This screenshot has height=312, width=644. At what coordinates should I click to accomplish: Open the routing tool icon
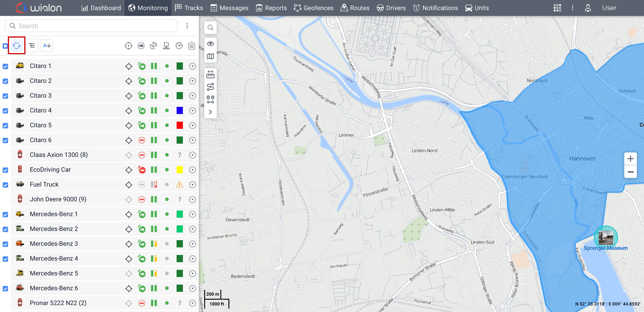coord(210,87)
